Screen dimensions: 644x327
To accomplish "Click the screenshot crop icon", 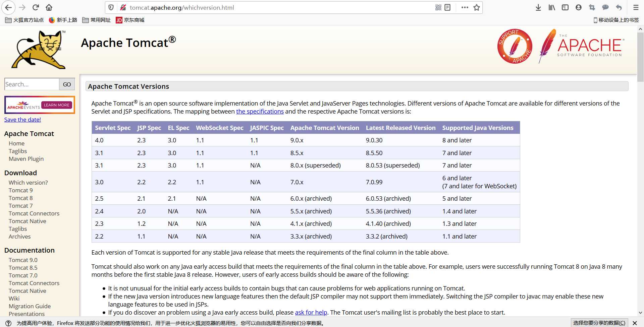I will pyautogui.click(x=592, y=7).
